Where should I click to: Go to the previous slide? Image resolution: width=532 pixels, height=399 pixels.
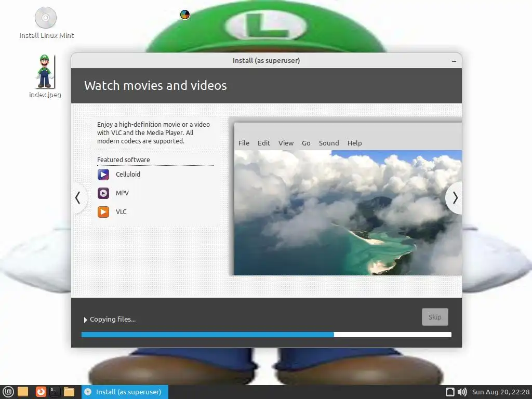click(x=78, y=198)
